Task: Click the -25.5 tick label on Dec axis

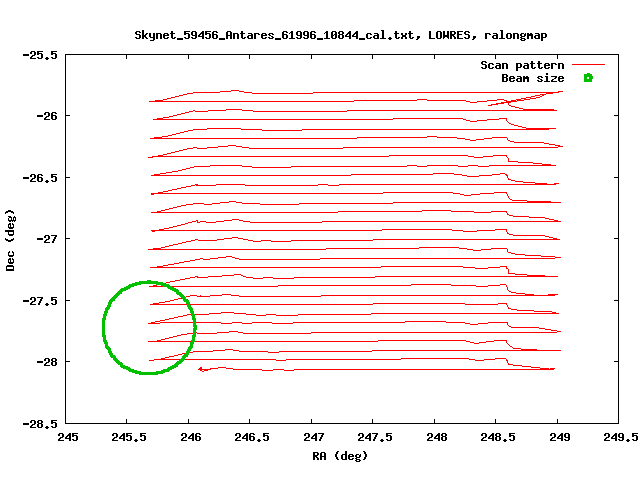Action: click(40, 55)
